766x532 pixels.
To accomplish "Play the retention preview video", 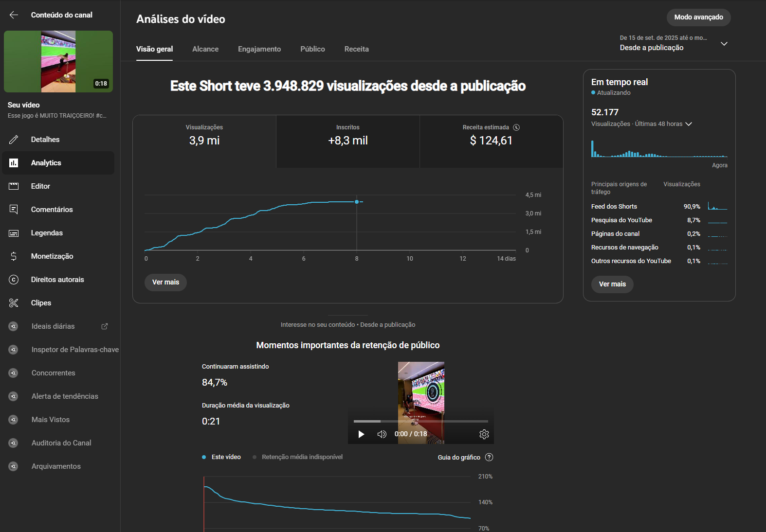I will point(361,434).
